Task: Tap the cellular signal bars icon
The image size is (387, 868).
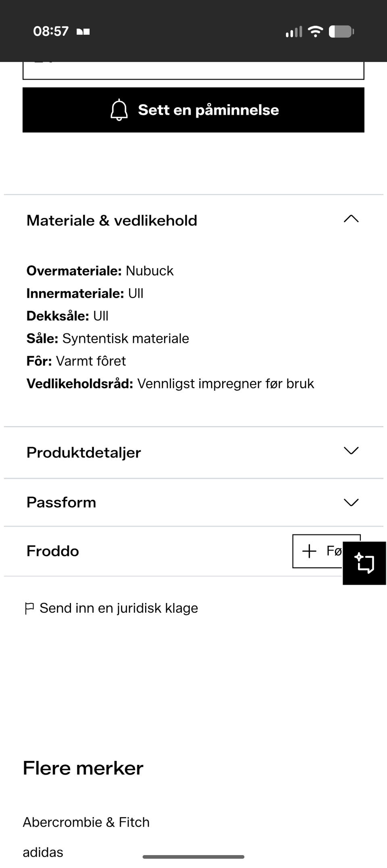Action: click(x=294, y=32)
